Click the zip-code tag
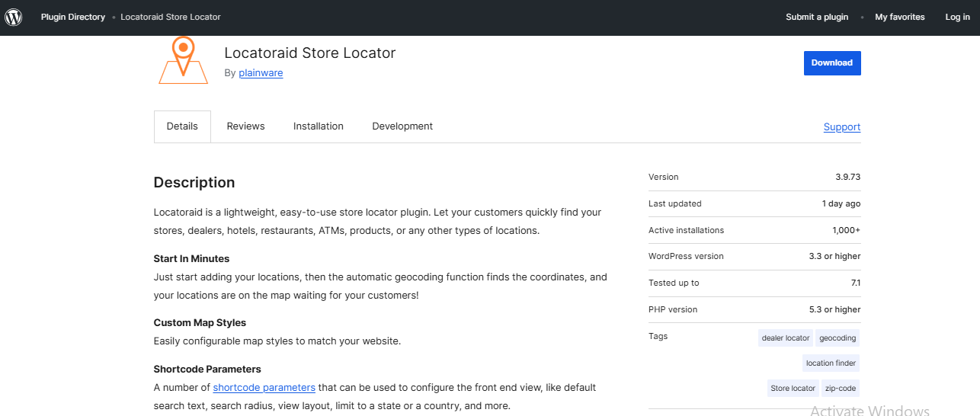The image size is (980, 416). 841,389
